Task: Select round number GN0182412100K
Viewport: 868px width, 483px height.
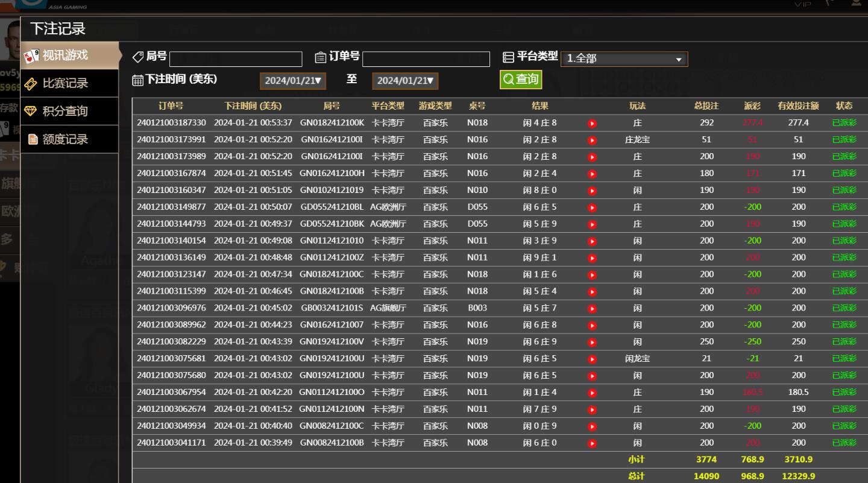Action: point(332,122)
